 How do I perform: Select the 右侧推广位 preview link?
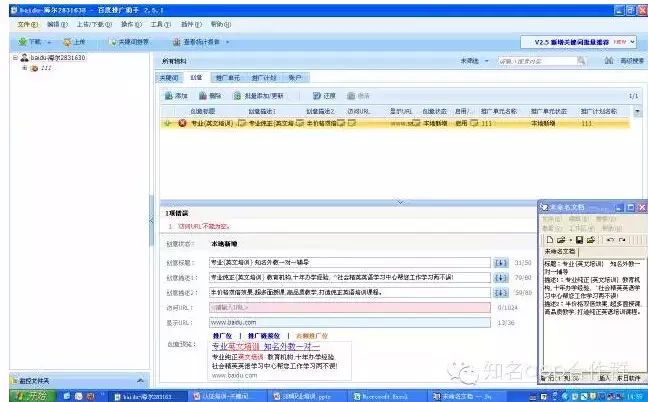pos(312,336)
